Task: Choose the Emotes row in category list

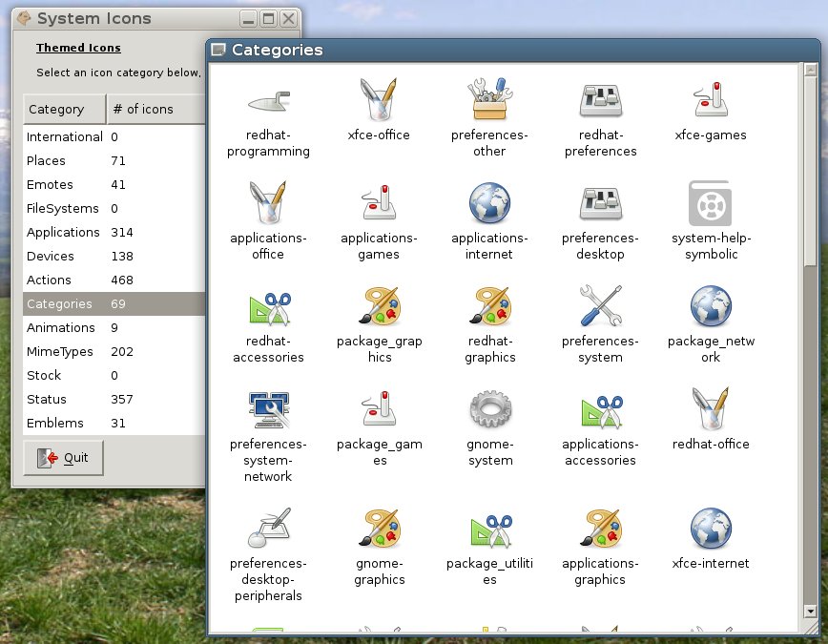Action: tap(50, 185)
